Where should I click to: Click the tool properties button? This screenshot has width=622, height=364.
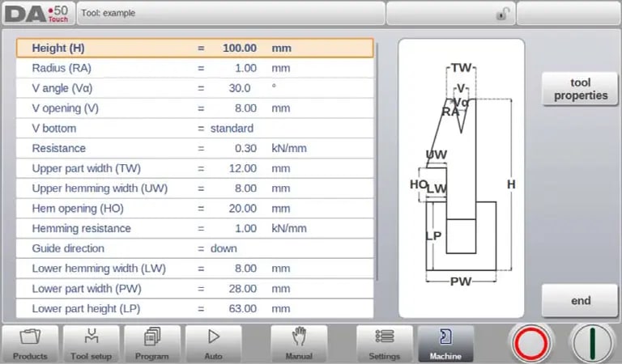click(x=581, y=89)
